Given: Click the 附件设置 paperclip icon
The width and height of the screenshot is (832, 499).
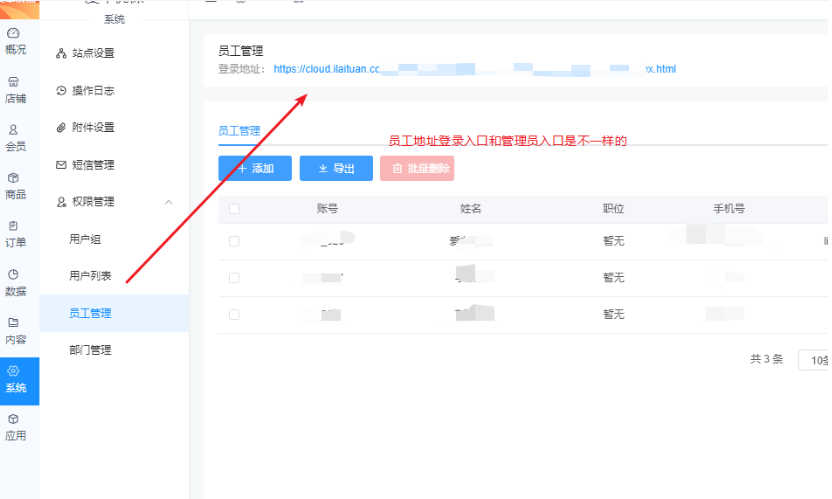Looking at the screenshot, I should pyautogui.click(x=62, y=127).
